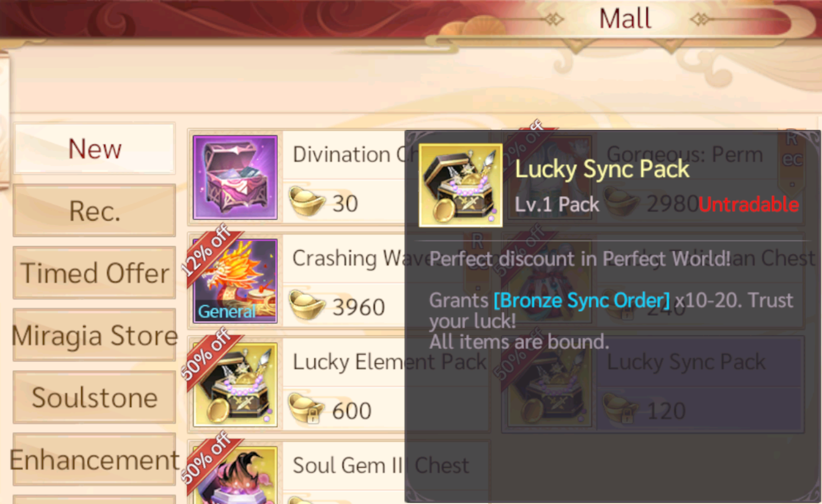Image resolution: width=822 pixels, height=504 pixels.
Task: Click the Lucky Sync Pack tooltip title
Action: coord(602,169)
